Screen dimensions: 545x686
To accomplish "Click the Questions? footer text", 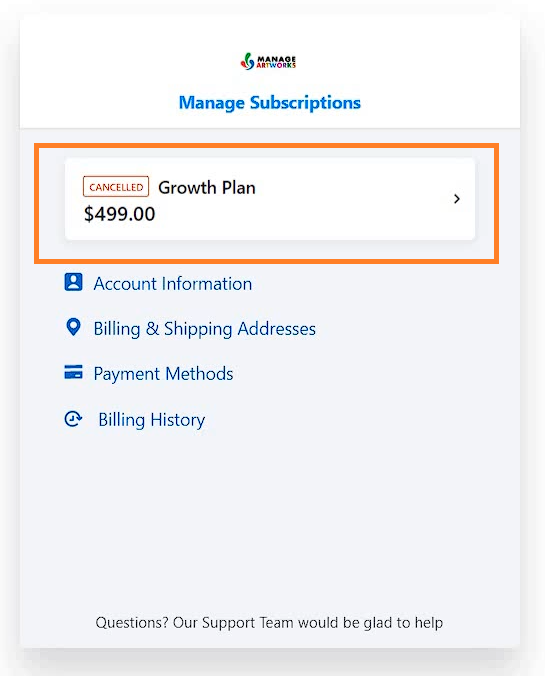I will click(x=132, y=623).
